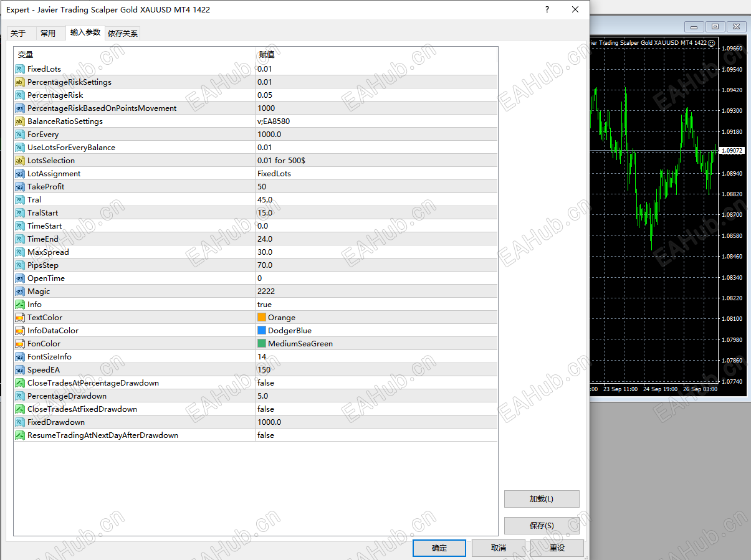Image resolution: width=751 pixels, height=560 pixels.
Task: Click icon next to Tral row
Action: tap(20, 200)
